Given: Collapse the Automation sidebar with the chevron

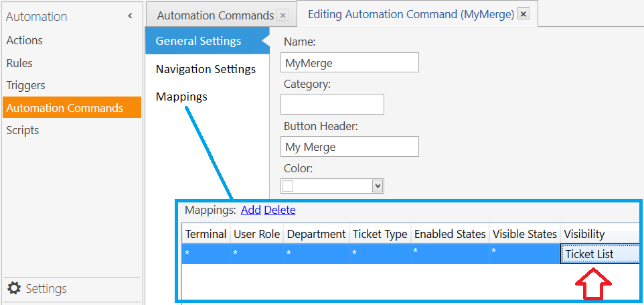Looking at the screenshot, I should click(130, 16).
